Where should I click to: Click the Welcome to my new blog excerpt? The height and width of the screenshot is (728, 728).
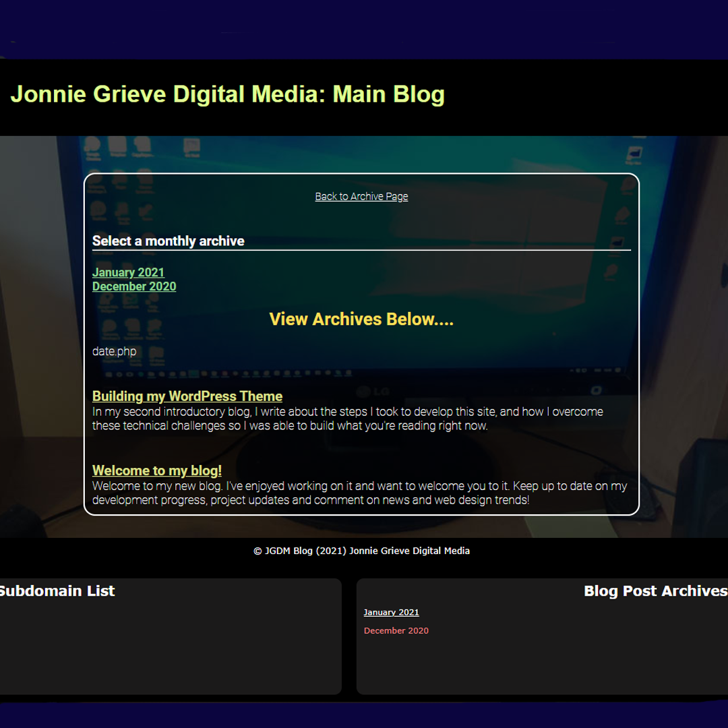[x=359, y=493]
